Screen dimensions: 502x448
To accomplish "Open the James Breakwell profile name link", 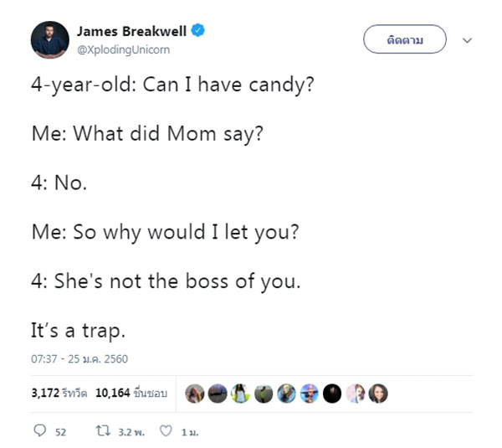I will (x=133, y=31).
